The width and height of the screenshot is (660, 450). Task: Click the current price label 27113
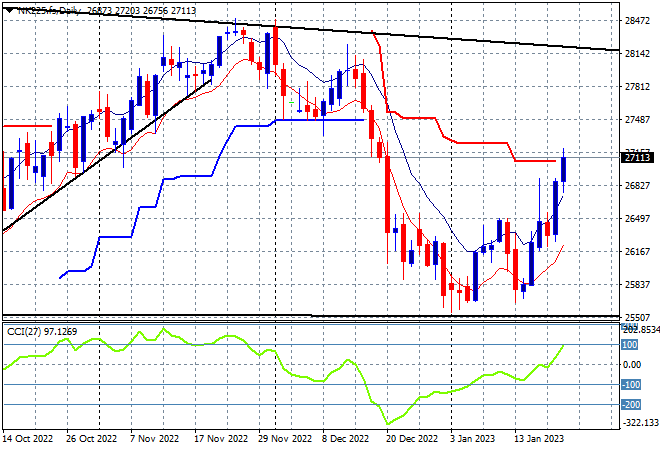tap(637, 158)
